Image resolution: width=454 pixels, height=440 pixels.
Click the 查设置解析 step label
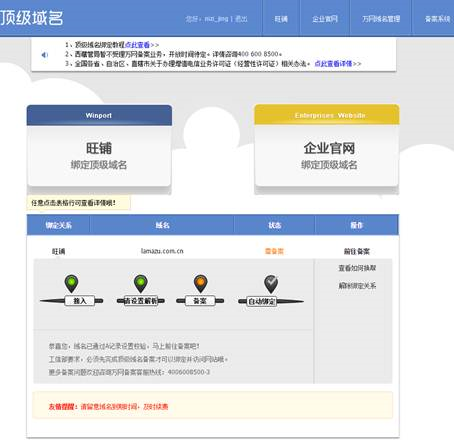point(141,301)
